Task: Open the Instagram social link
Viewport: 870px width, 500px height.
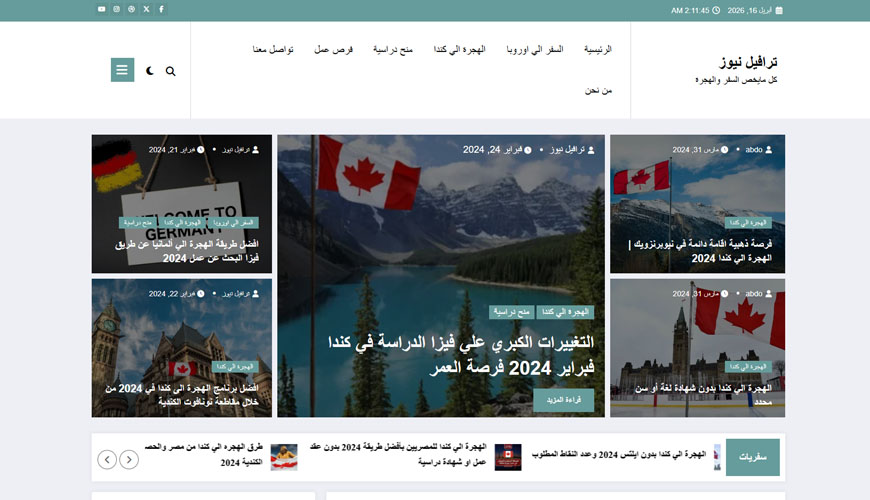Action: pyautogui.click(x=116, y=9)
